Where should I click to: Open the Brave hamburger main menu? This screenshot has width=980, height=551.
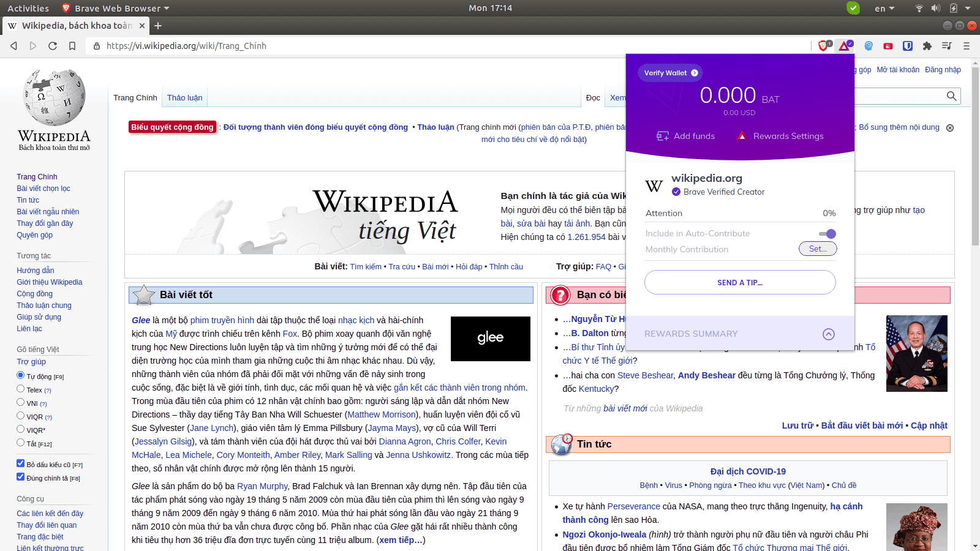pyautogui.click(x=967, y=46)
